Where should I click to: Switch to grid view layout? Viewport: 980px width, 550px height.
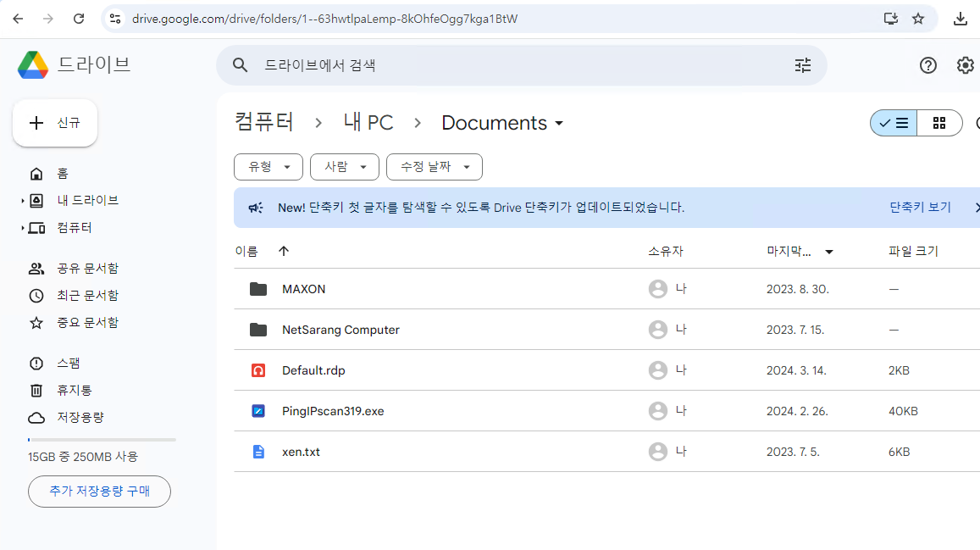click(939, 123)
